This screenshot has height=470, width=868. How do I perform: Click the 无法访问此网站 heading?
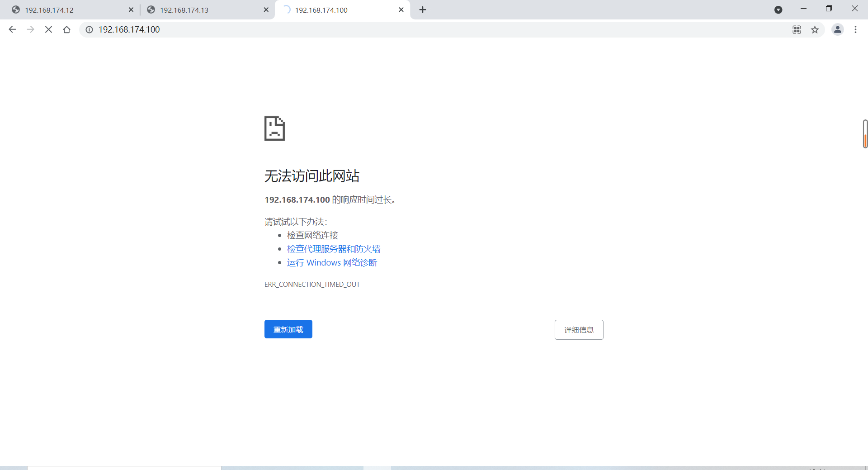(x=311, y=176)
